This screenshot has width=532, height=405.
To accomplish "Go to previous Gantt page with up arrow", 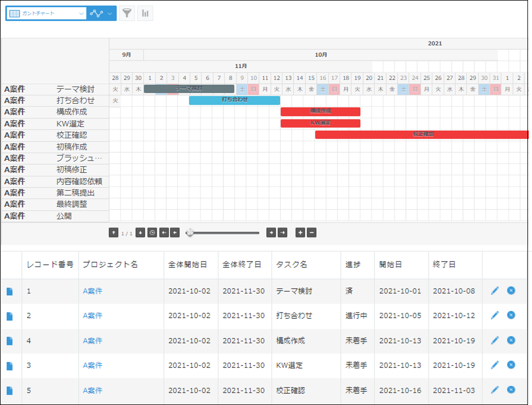I will pyautogui.click(x=113, y=233).
